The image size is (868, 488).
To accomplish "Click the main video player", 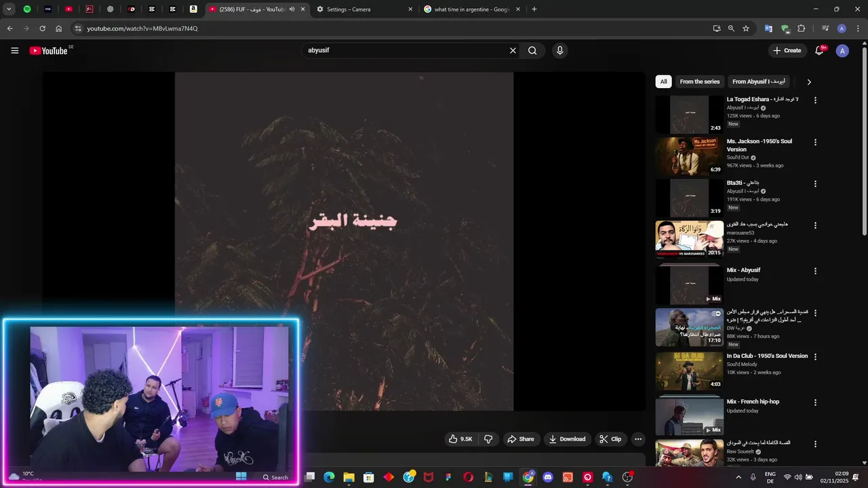I will pyautogui.click(x=344, y=241).
